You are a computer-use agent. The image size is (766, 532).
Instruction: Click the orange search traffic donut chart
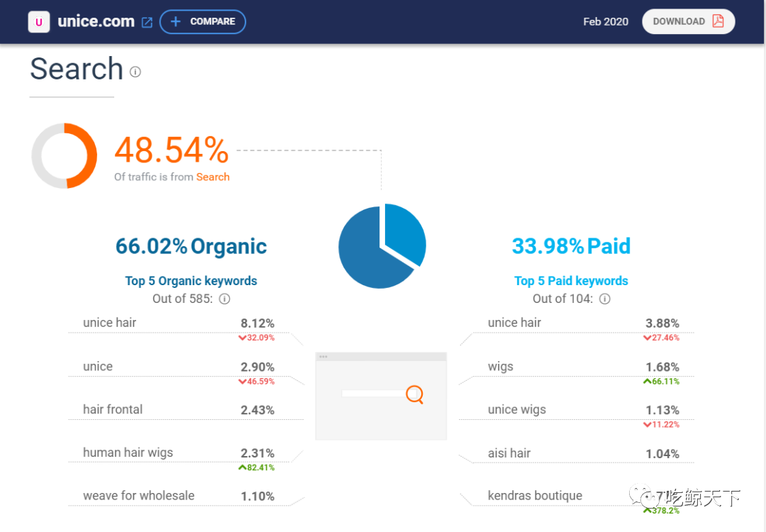65,156
